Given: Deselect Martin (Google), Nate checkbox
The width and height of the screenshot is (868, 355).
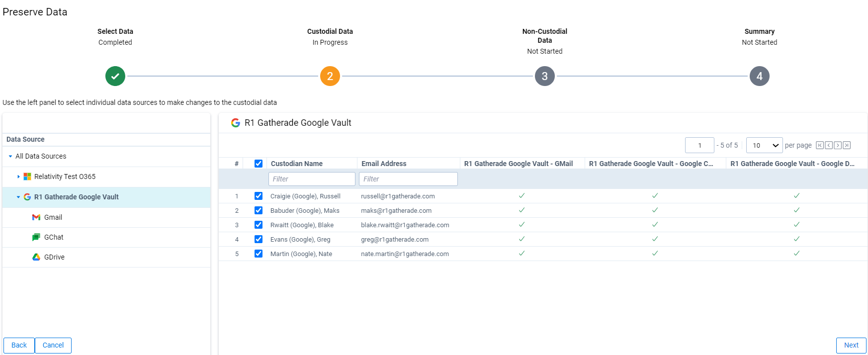Looking at the screenshot, I should click(x=259, y=254).
